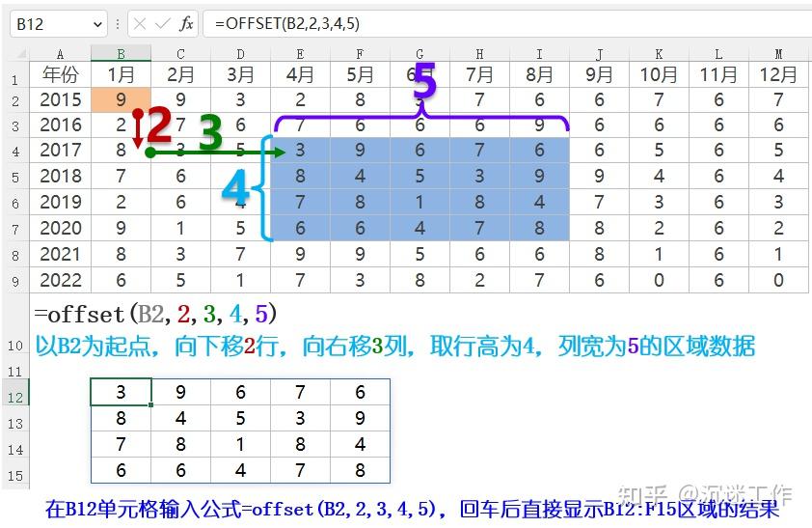Click cell G6 containing 1
812x528 pixels.
tap(420, 202)
